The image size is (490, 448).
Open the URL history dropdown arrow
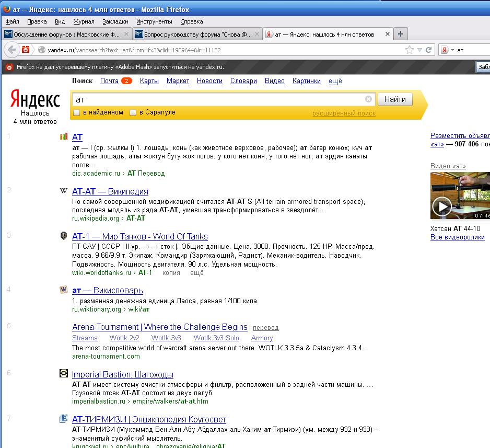pyautogui.click(x=419, y=50)
